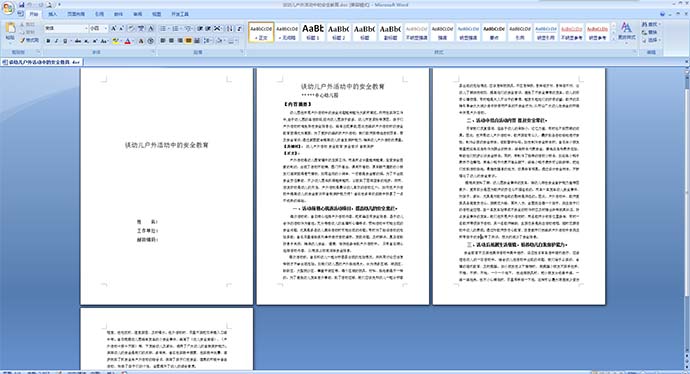This screenshot has width=690, height=374.
Task: Grow font size with the large A icon
Action: 114,29
